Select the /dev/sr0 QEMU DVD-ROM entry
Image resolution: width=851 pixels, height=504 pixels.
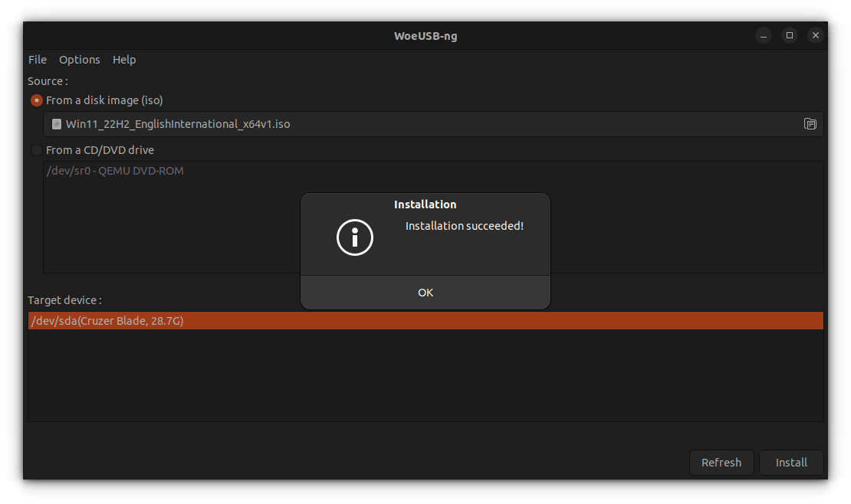tap(115, 171)
